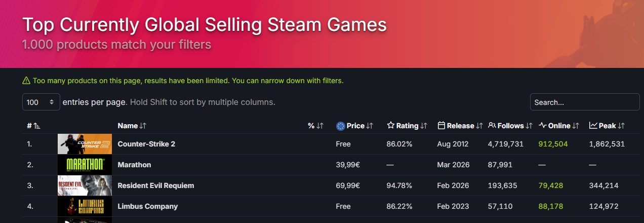Screen dimensions: 644x223
Task: Open Counter-Strike 2 game link
Action: [146, 144]
